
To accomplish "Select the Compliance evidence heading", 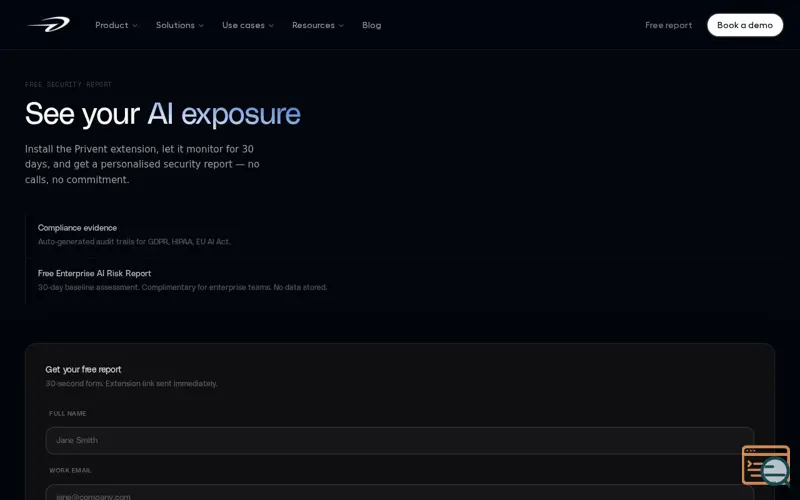I will click(77, 228).
